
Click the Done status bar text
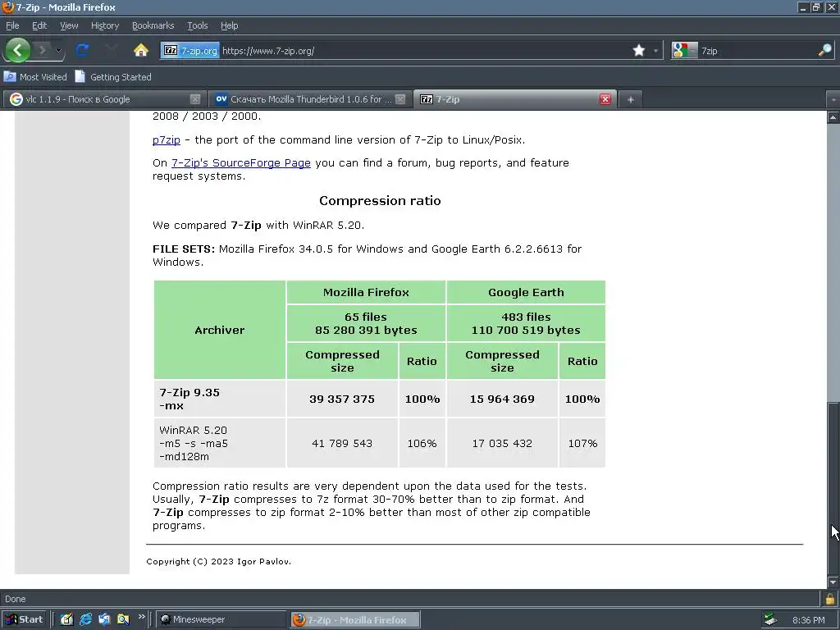pyautogui.click(x=15, y=599)
